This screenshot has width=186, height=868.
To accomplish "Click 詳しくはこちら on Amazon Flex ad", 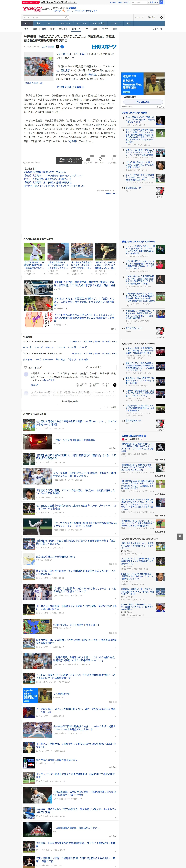I will pos(143,102).
